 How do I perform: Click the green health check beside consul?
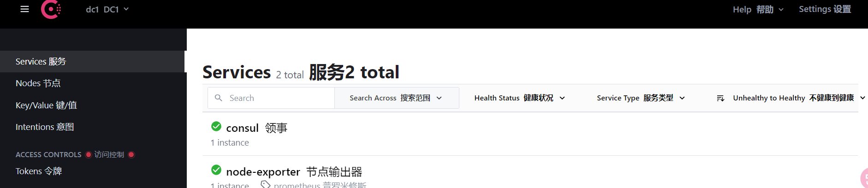216,126
